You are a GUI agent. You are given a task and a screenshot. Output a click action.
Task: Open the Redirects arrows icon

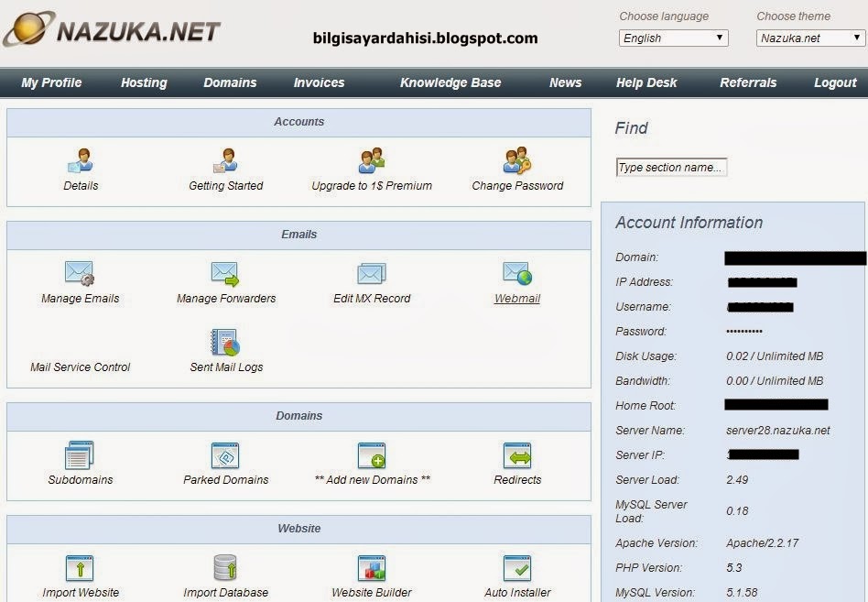[x=517, y=455]
